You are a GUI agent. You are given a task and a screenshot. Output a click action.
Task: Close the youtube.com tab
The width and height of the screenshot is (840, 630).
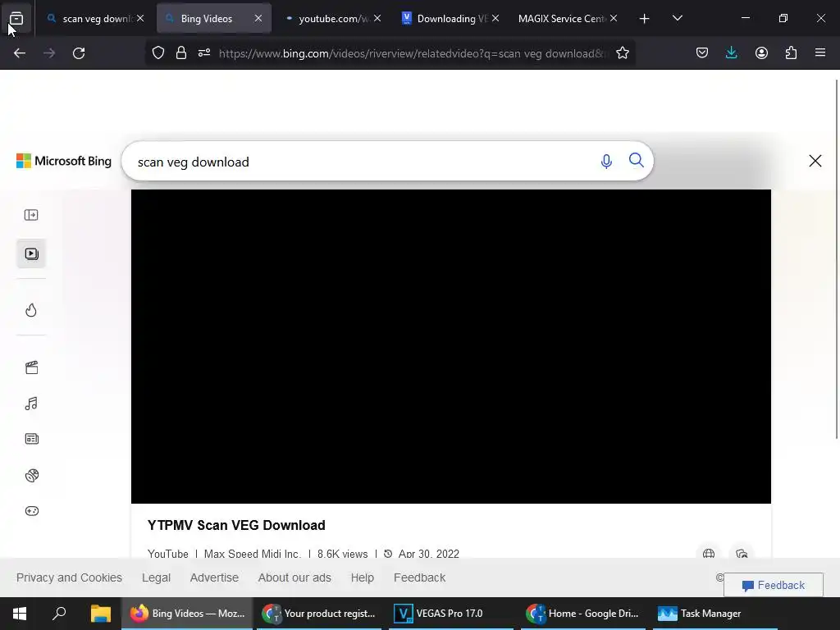[377, 18]
